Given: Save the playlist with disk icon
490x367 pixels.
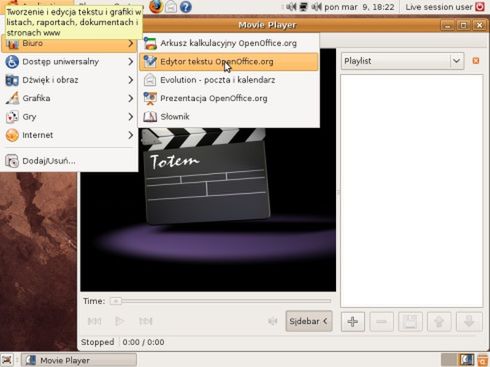Looking at the screenshot, I should pos(410,321).
